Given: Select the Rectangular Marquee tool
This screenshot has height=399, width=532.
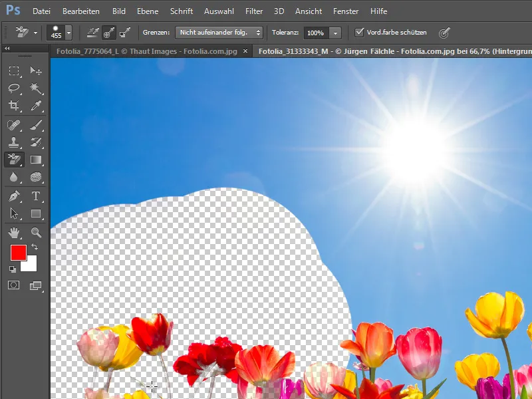Looking at the screenshot, I should pyautogui.click(x=14, y=71).
